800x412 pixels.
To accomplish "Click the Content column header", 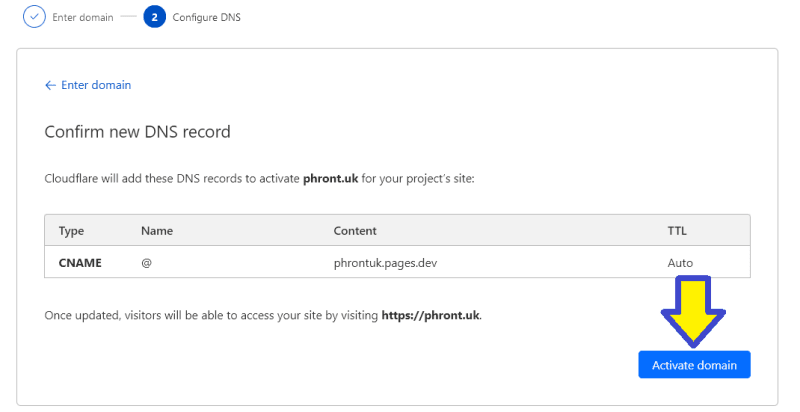I will 355,231.
